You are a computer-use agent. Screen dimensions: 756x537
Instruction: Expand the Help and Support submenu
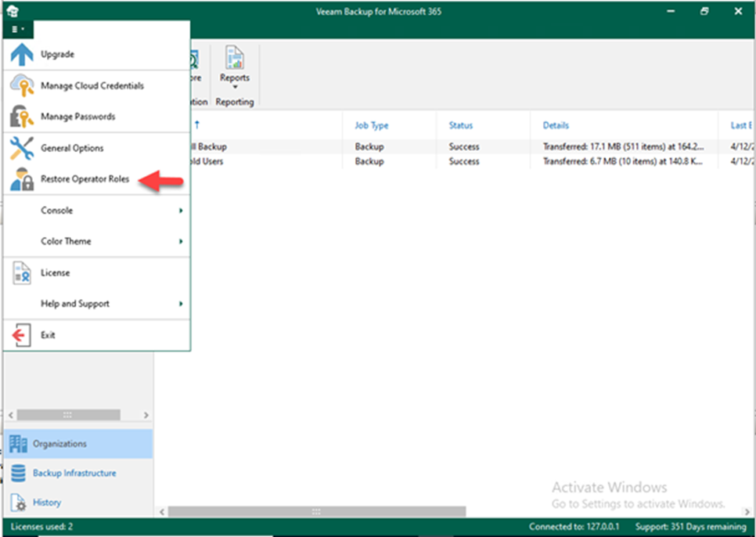[x=181, y=304]
